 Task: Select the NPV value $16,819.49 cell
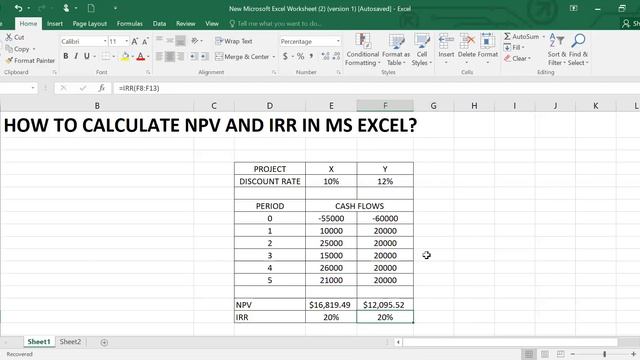[331, 305]
